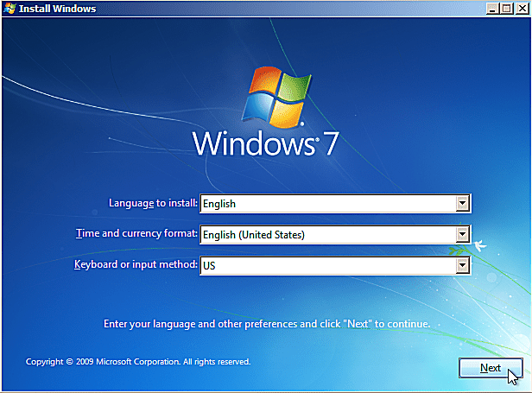Click the Next button
The width and height of the screenshot is (532, 393).
[x=491, y=368]
